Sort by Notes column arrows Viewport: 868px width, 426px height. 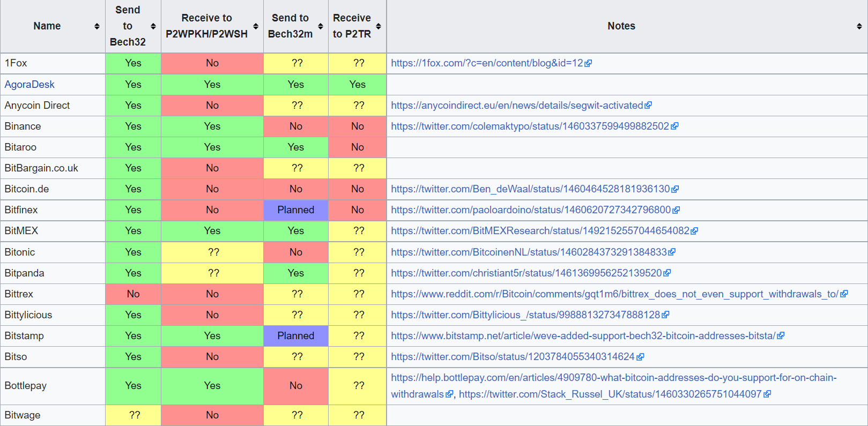(x=859, y=26)
